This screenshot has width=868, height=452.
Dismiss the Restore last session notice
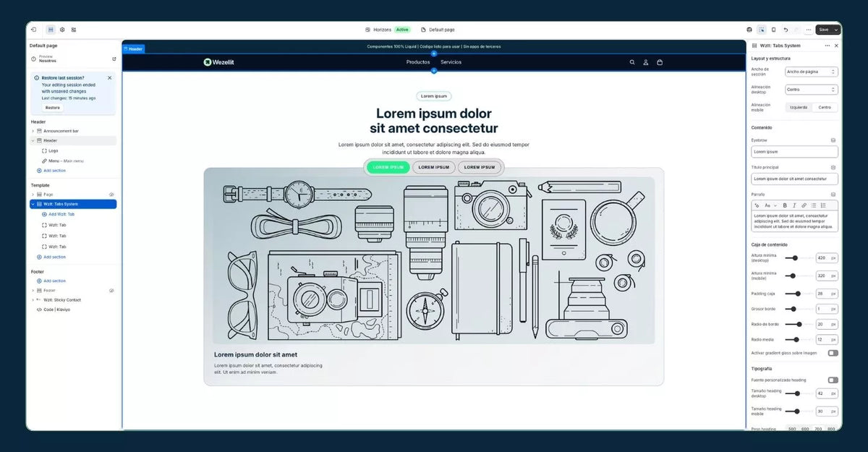tap(110, 77)
